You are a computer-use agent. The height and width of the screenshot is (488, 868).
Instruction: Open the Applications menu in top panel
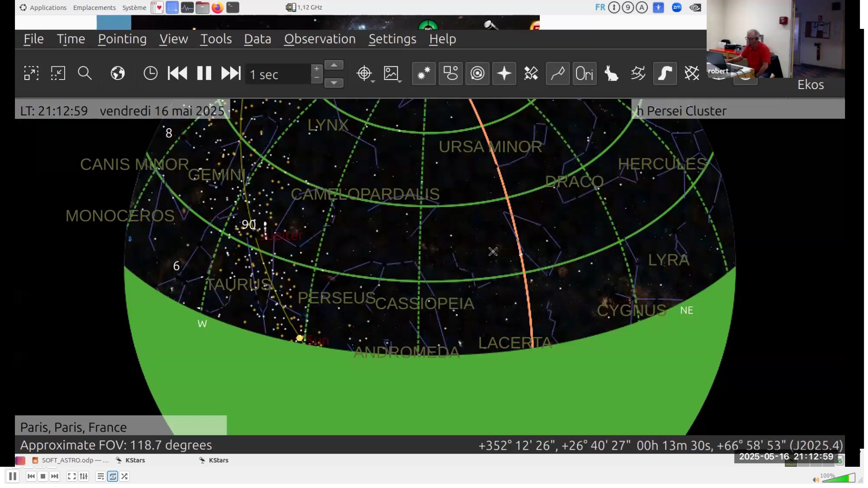(43, 7)
